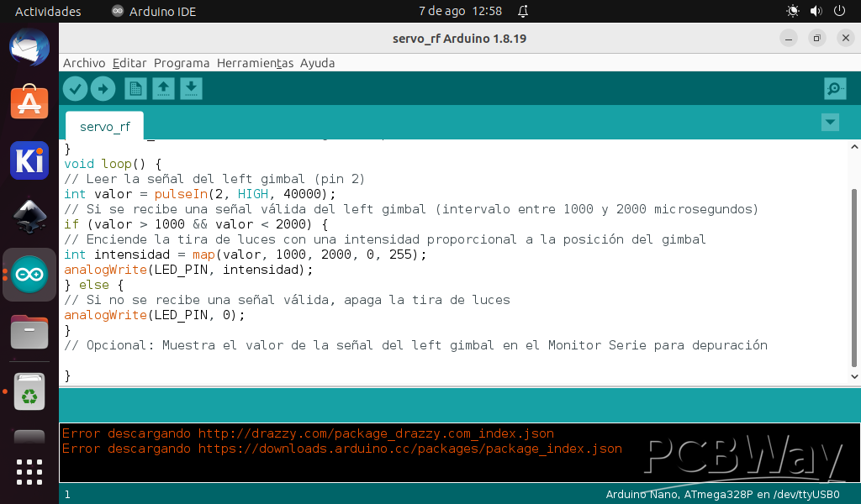Create a new sketch with the New icon
The image size is (861, 504).
click(x=135, y=88)
